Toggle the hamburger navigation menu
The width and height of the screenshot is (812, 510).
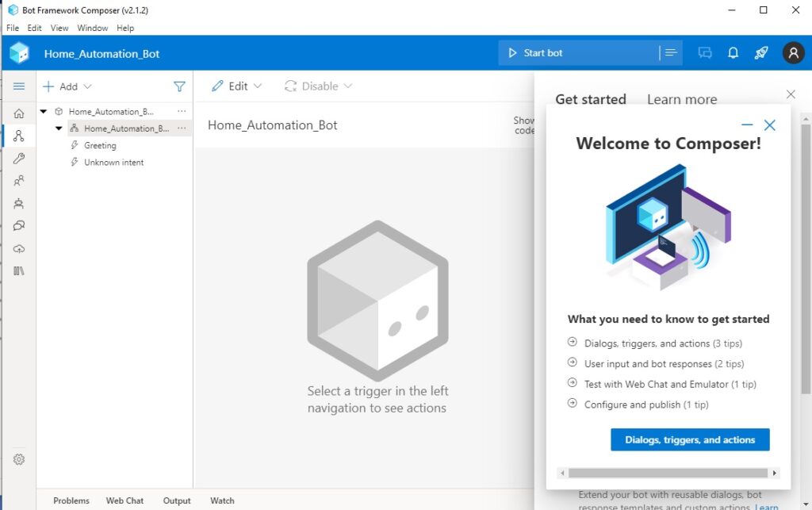[19, 86]
